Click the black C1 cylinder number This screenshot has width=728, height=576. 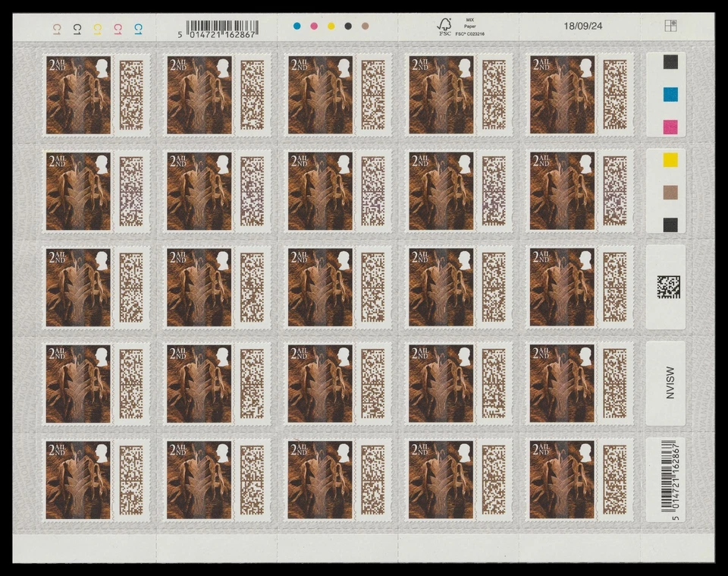click(x=77, y=30)
